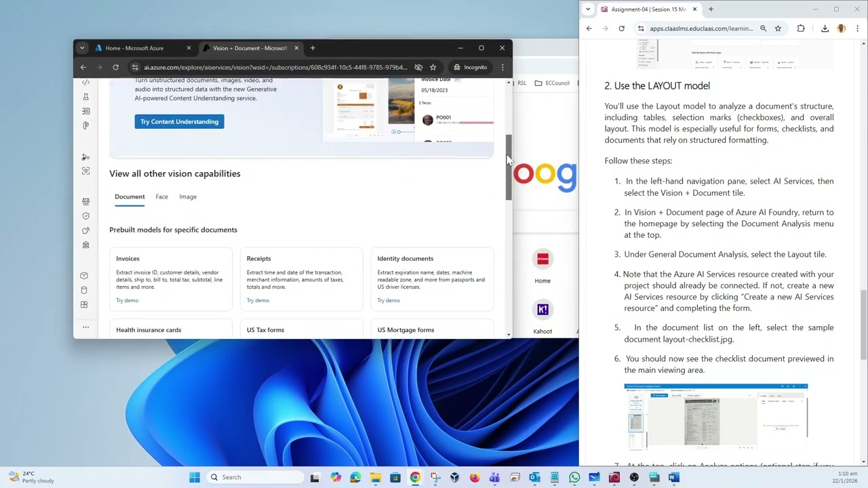Screen dimensions: 868x488
Task: Switch to the Home - Microsoft Azure tab
Action: click(142, 48)
